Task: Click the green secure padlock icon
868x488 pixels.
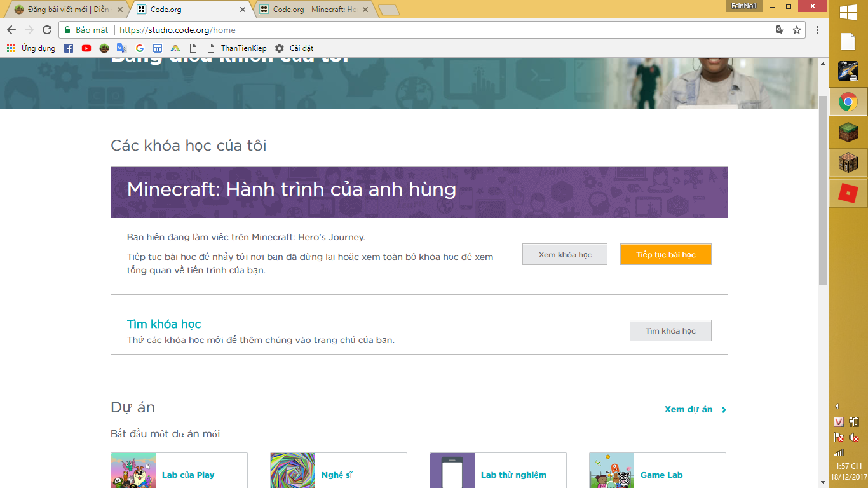Action: pyautogui.click(x=67, y=30)
